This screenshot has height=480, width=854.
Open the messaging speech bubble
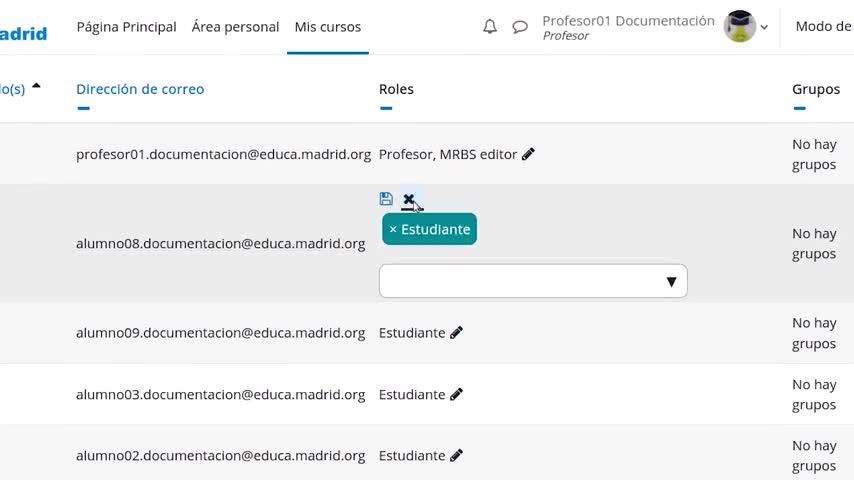tap(520, 27)
